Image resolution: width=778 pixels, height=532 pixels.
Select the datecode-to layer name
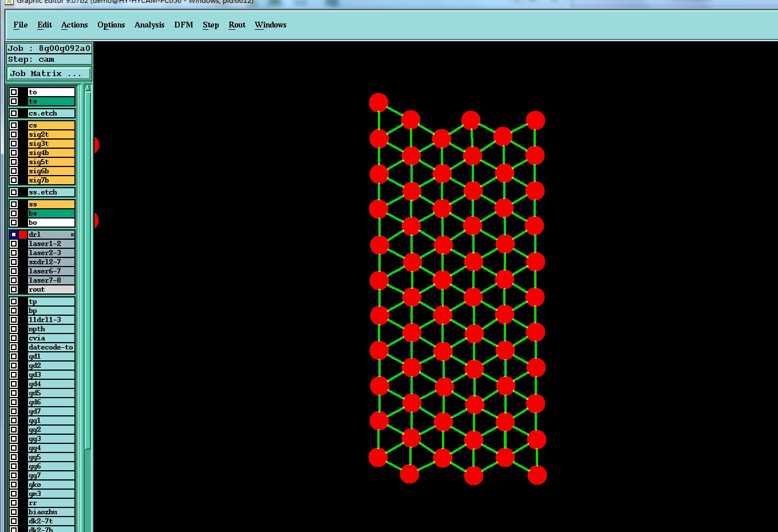click(x=52, y=347)
